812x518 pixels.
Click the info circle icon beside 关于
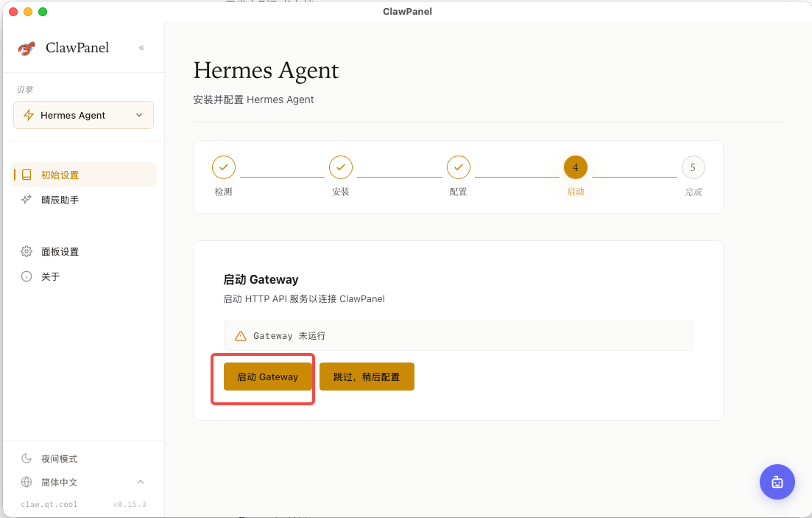pos(27,276)
